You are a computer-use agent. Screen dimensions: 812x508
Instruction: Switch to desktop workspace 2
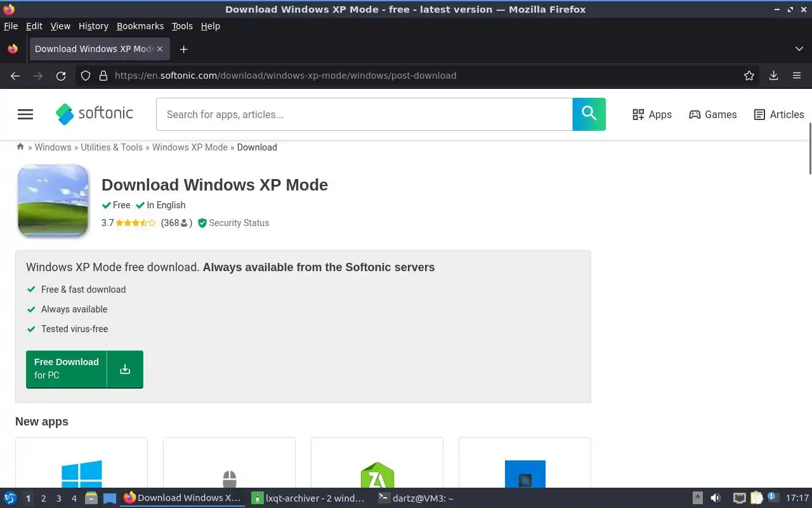point(43,498)
